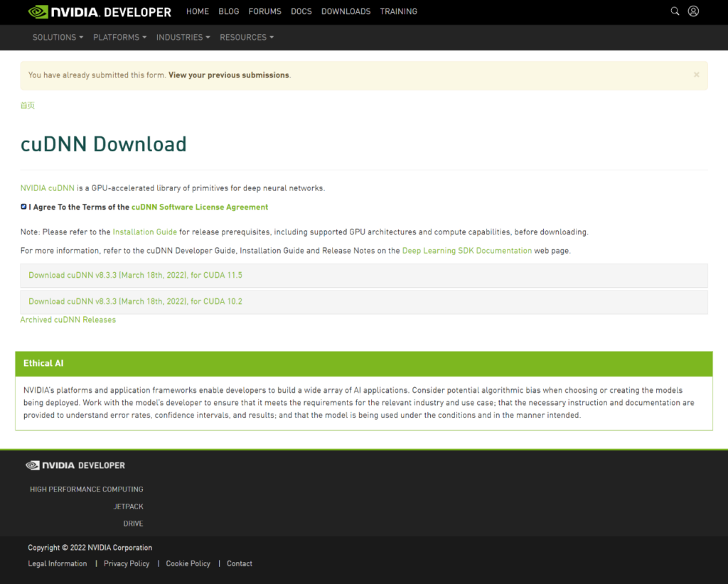Click the NVIDIA Developer footer logo
This screenshot has height=584, width=728.
tap(75, 465)
